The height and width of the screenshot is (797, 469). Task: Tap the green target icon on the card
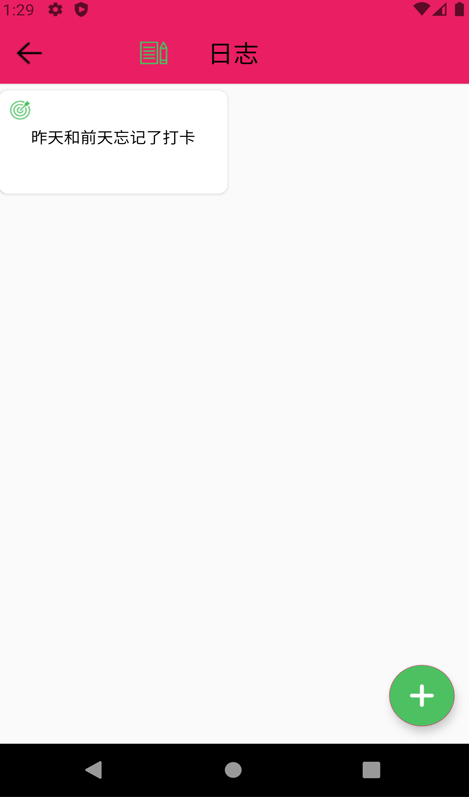click(20, 110)
